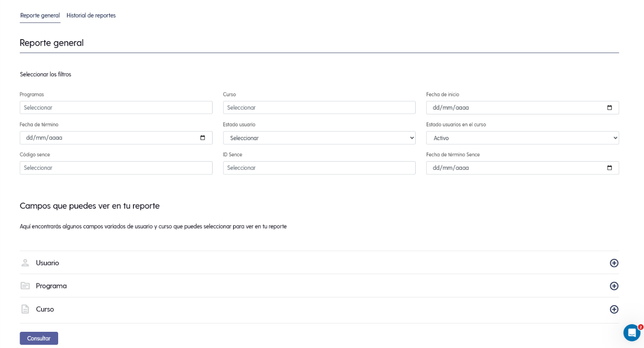Focus the Curso select field
The image size is (644, 348).
(x=319, y=108)
